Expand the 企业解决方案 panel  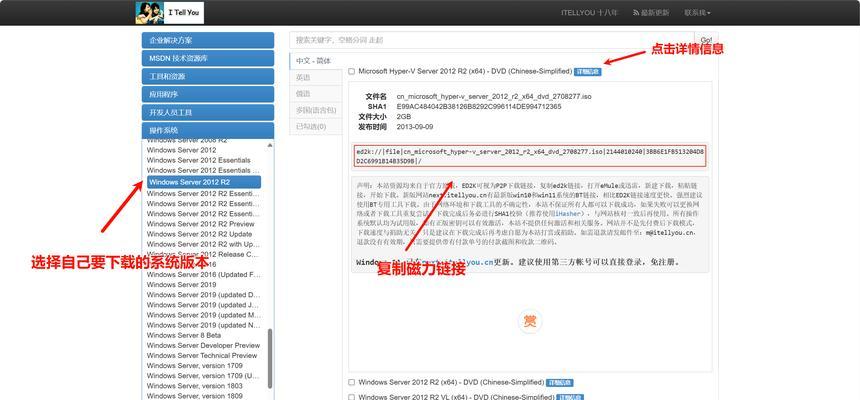click(x=208, y=40)
